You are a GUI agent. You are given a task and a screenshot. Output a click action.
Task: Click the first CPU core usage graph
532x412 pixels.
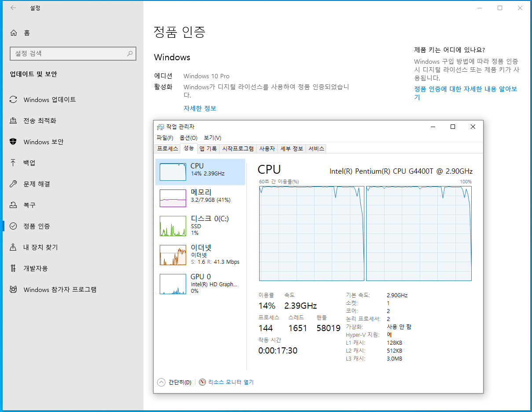[312, 233]
